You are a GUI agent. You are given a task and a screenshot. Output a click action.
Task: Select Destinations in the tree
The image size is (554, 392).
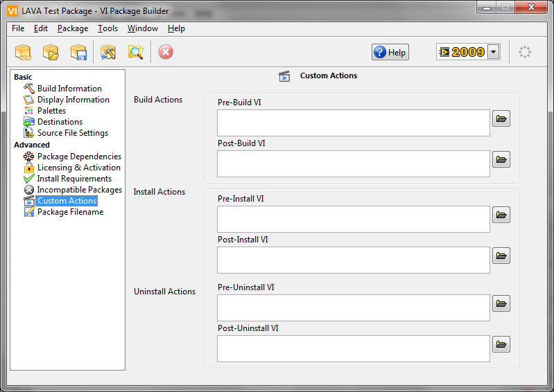coord(60,122)
